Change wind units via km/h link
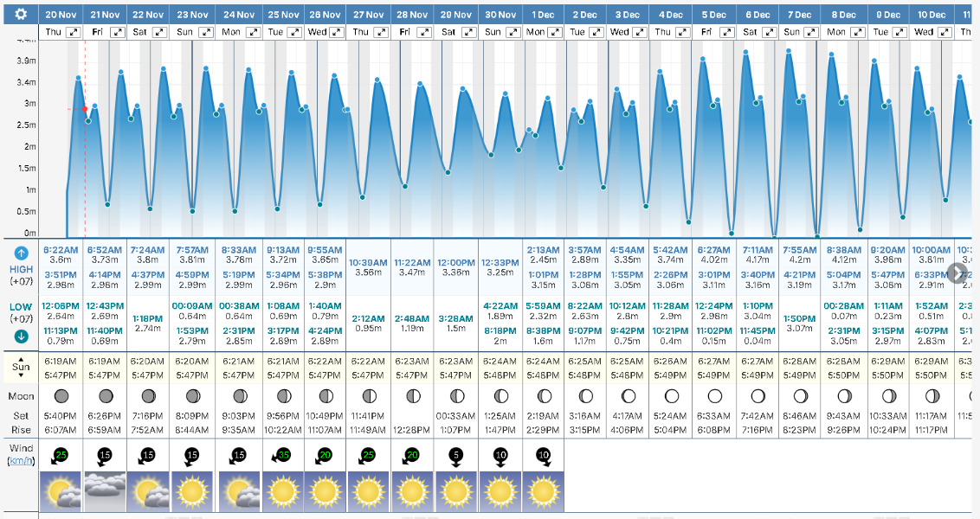Viewport: 980px width, 519px height. tap(20, 461)
